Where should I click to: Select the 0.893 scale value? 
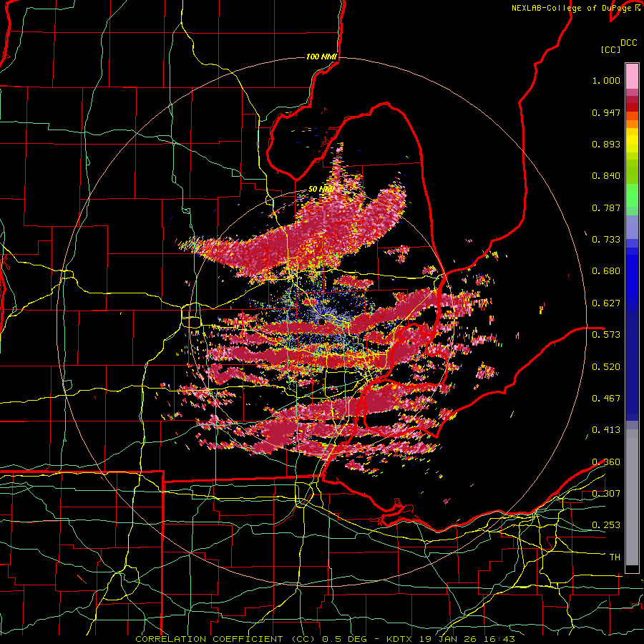pos(606,144)
